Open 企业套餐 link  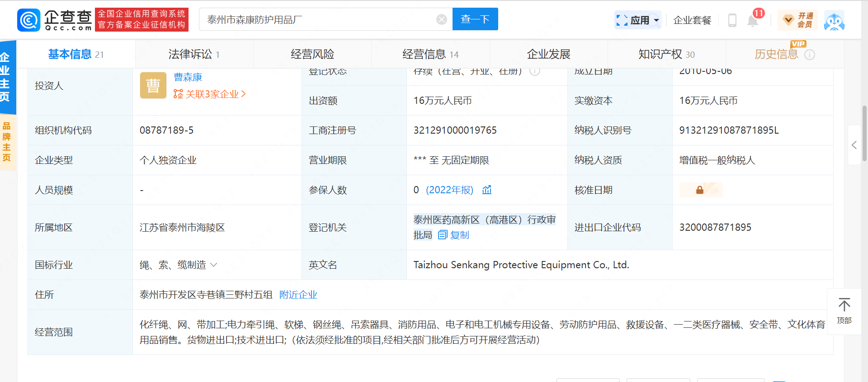point(692,20)
